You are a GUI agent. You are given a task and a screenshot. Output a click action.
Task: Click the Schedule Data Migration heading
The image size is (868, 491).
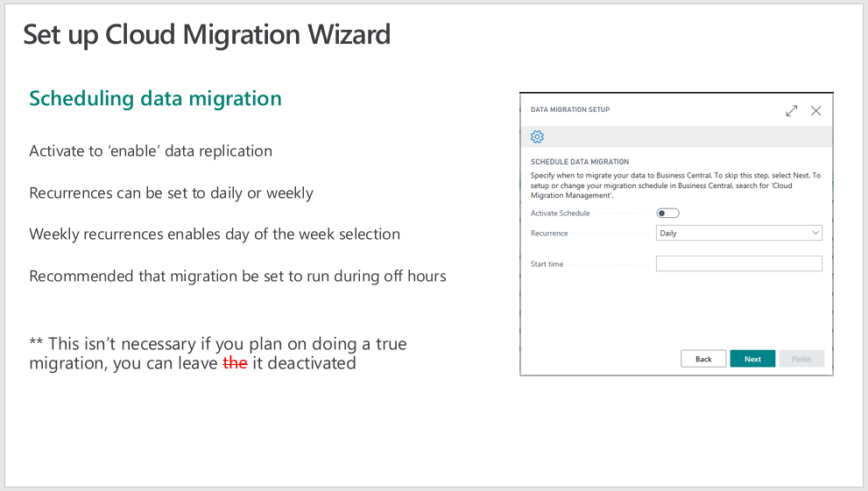pos(580,162)
